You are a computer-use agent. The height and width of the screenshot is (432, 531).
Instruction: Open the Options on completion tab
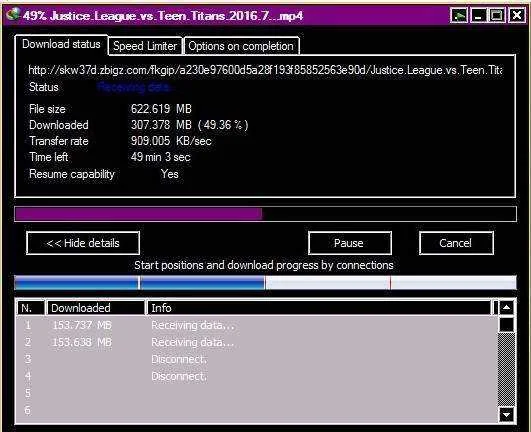241,46
